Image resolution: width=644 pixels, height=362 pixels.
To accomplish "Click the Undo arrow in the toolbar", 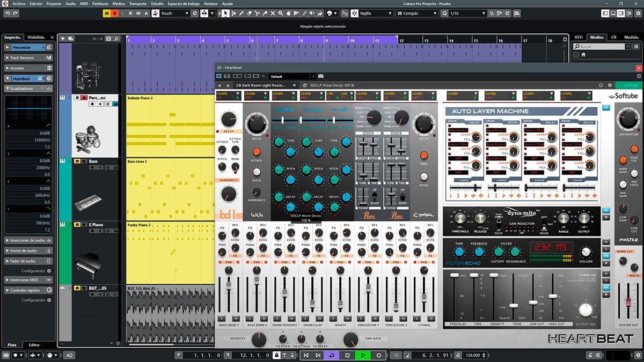I will pos(8,13).
